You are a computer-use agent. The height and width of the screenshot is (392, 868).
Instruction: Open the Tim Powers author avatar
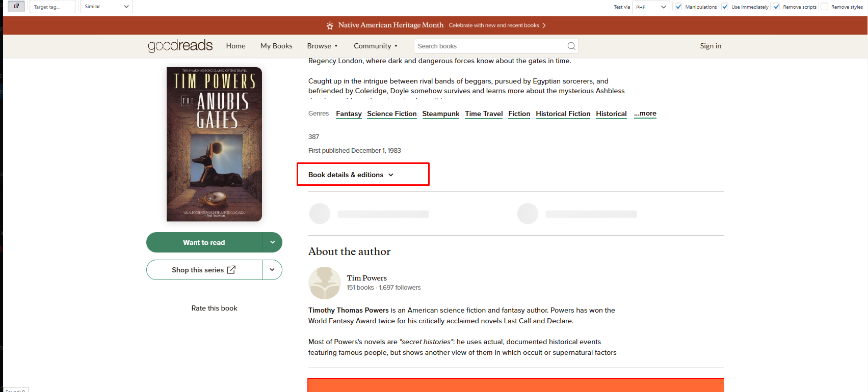tap(325, 283)
